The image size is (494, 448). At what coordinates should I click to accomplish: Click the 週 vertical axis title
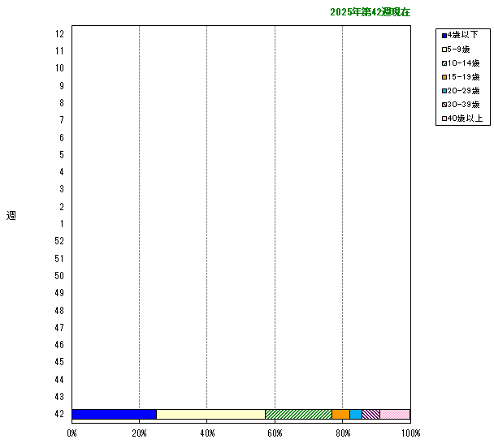11,215
